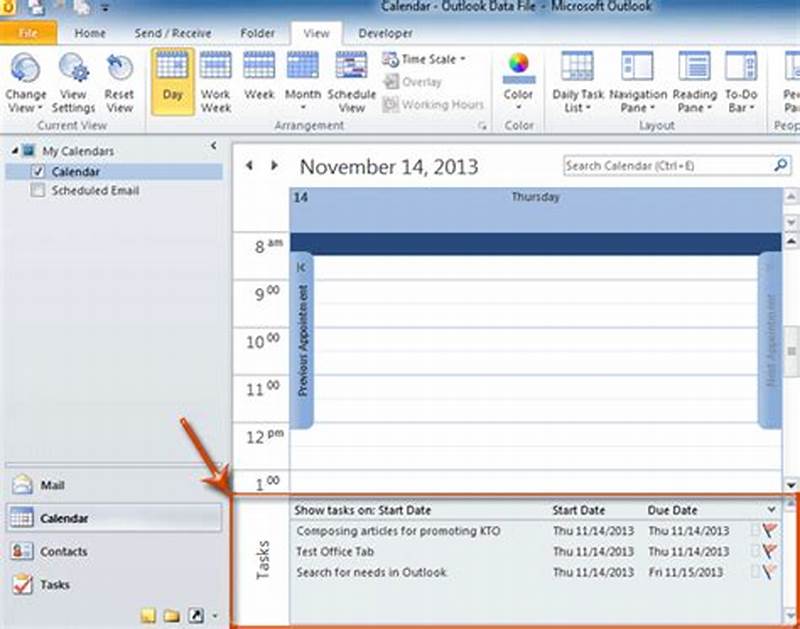The image size is (800, 629).
Task: Select the Work Week view
Action: pos(215,80)
